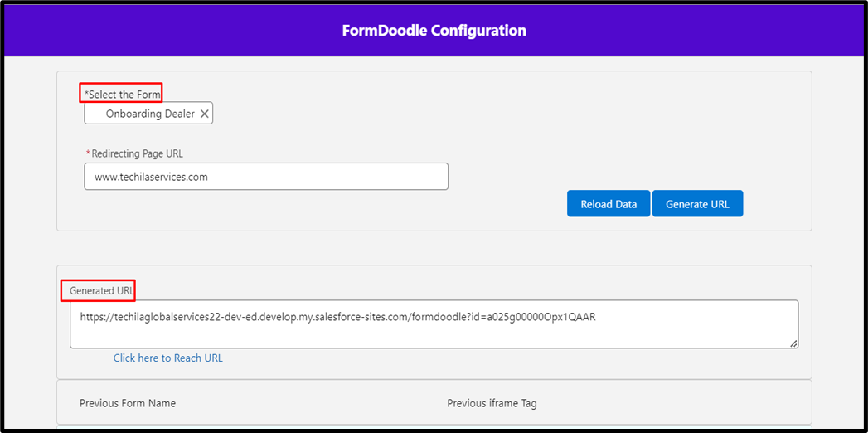Click the red asterisk beside Redirecting Page URL

click(x=88, y=153)
